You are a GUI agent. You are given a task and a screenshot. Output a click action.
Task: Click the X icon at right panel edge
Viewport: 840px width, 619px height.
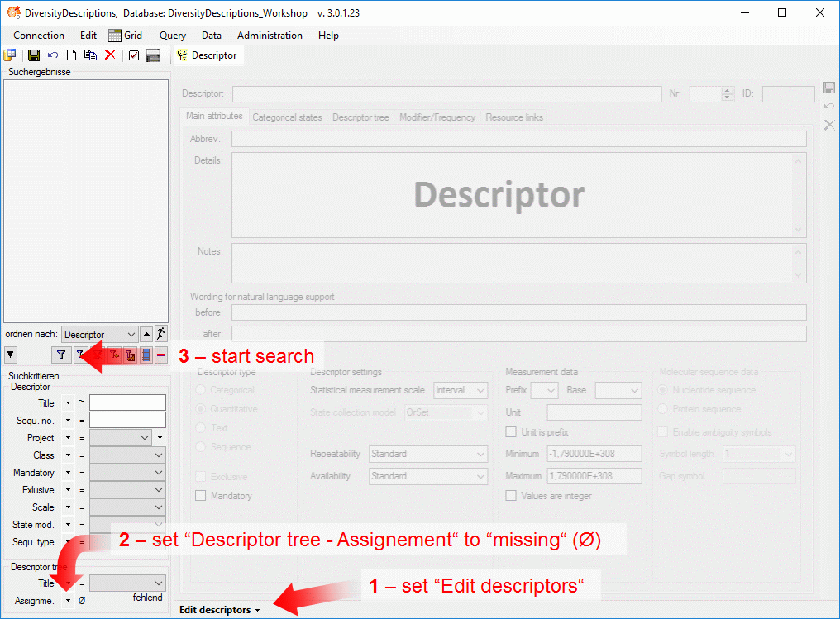(x=829, y=125)
